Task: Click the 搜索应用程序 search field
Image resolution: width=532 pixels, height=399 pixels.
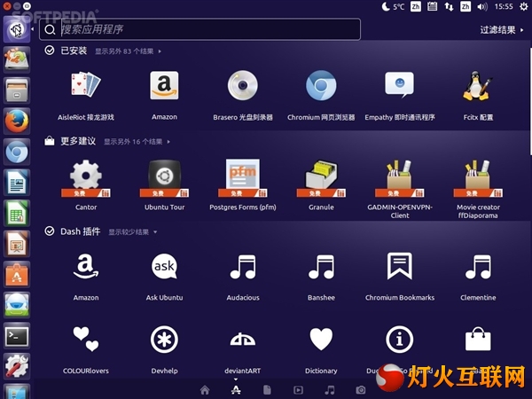Action: point(199,29)
